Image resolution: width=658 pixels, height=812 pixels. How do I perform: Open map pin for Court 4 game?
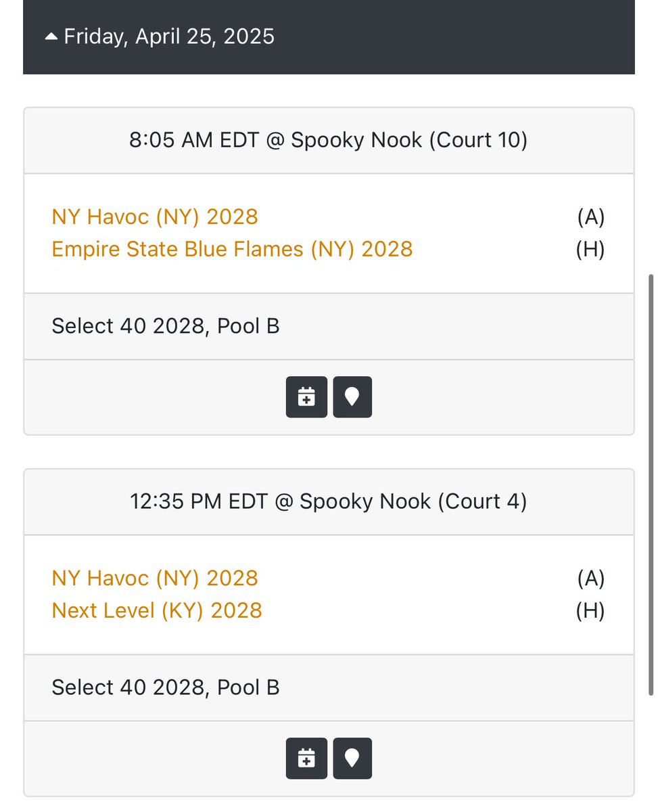[352, 759]
